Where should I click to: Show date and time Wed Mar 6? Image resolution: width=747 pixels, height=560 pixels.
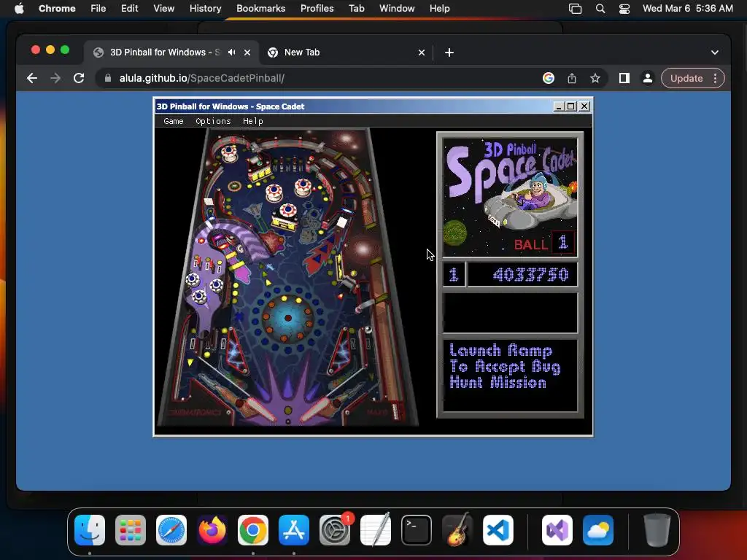click(x=687, y=9)
